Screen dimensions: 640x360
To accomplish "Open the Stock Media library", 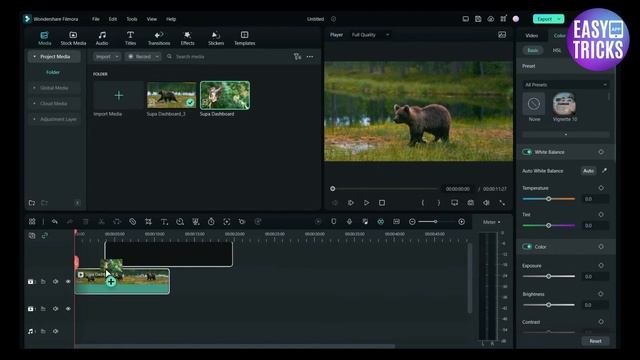I will [73, 38].
